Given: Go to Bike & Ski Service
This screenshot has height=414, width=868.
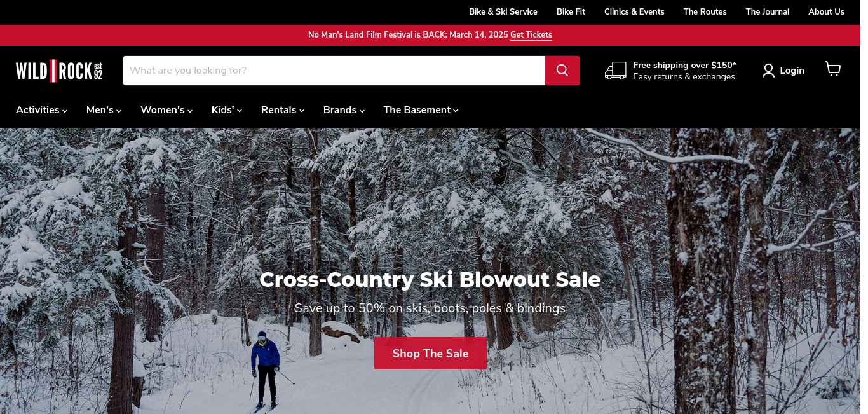Looking at the screenshot, I should (x=503, y=12).
